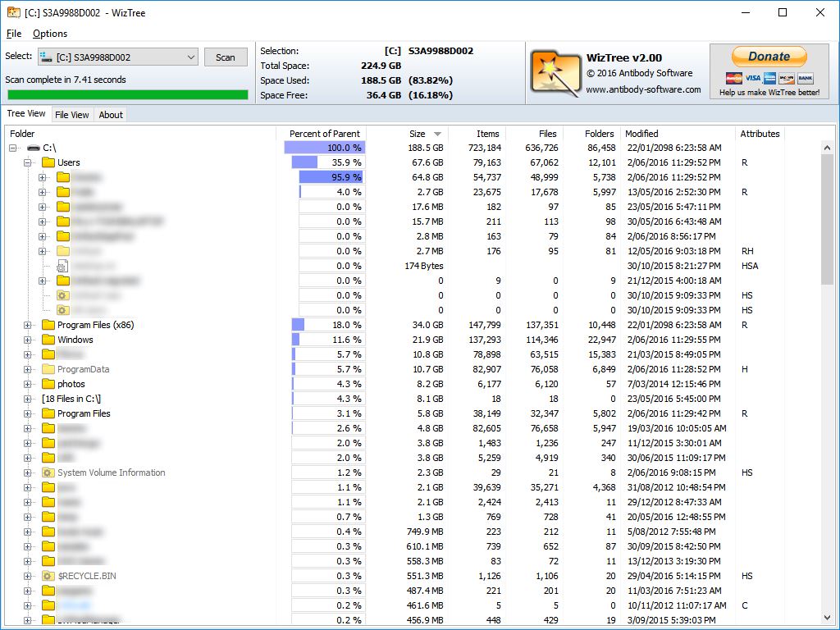This screenshot has width=840, height=630.
Task: Start a scan with the Scan button
Action: point(226,57)
